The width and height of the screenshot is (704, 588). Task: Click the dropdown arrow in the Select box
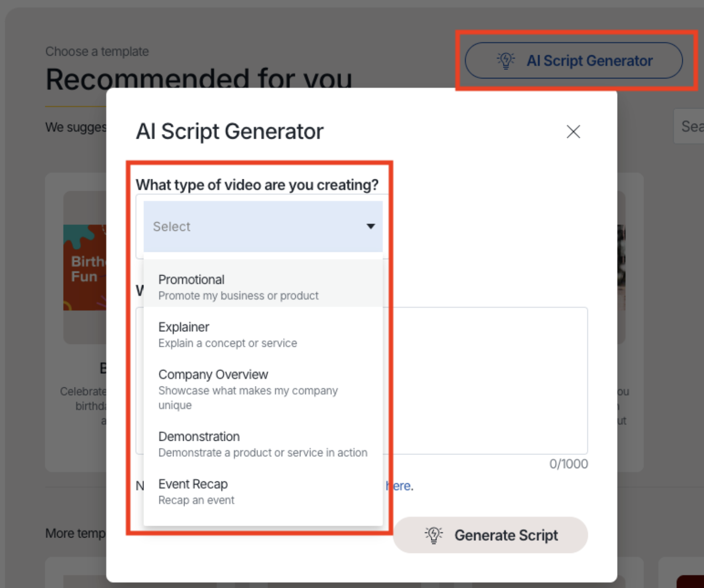pos(371,227)
